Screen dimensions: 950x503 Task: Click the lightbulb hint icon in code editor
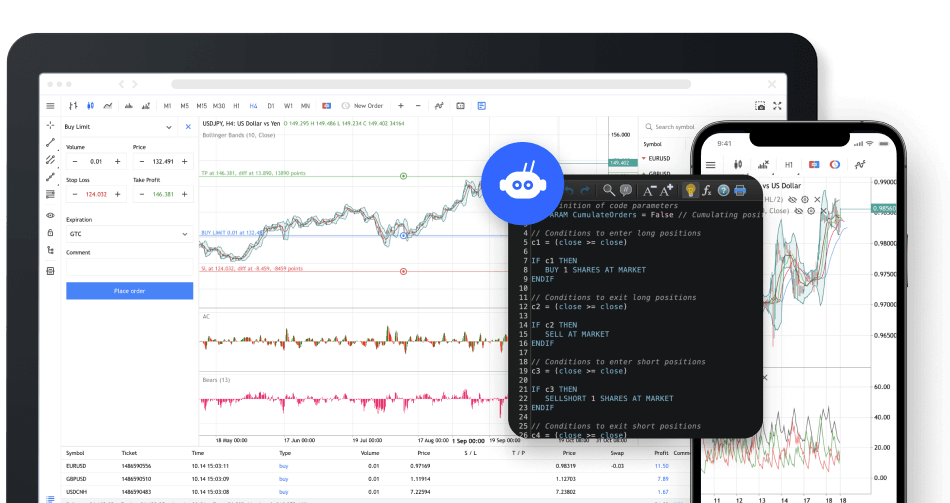(690, 190)
